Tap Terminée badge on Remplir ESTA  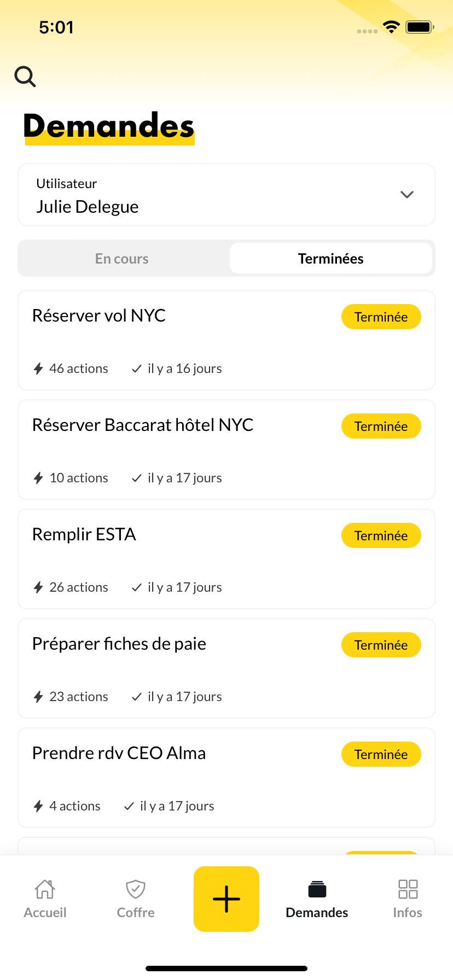tap(381, 535)
